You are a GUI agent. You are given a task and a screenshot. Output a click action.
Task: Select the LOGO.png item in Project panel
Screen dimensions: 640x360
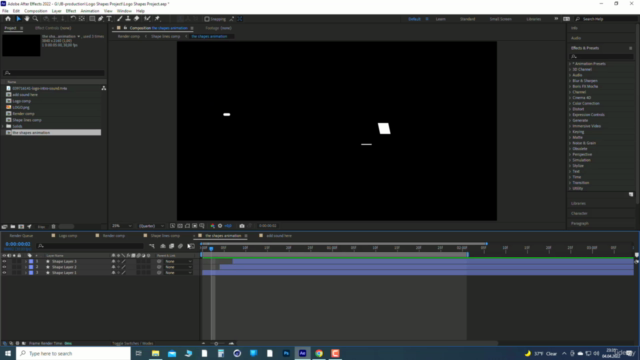[x=21, y=107]
